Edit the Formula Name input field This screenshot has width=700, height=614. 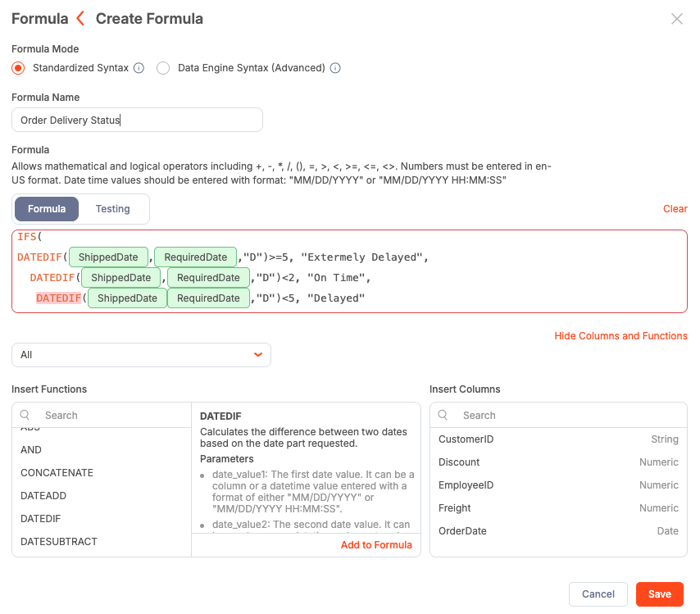pyautogui.click(x=137, y=121)
